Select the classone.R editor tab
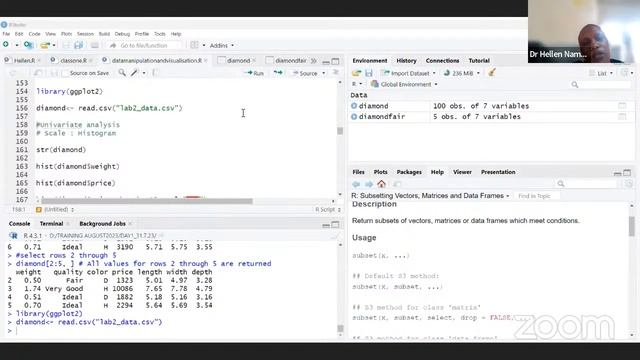Viewport: 640px width, 360px height. coord(73,60)
